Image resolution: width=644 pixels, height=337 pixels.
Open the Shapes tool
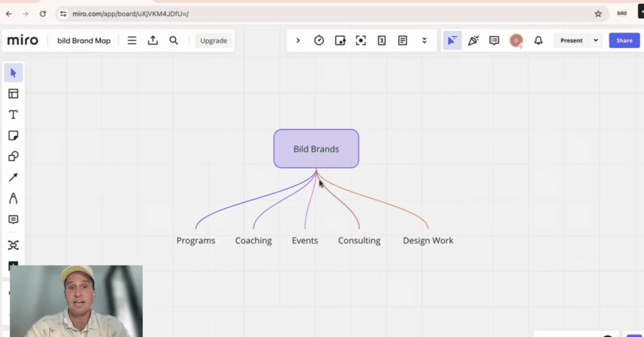[x=13, y=157]
